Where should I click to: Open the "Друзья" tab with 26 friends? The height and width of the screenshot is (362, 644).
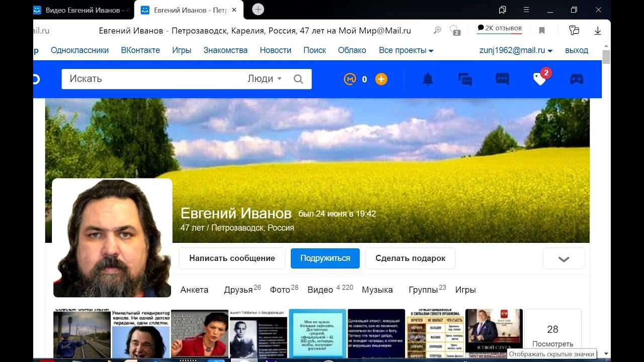coord(243,289)
